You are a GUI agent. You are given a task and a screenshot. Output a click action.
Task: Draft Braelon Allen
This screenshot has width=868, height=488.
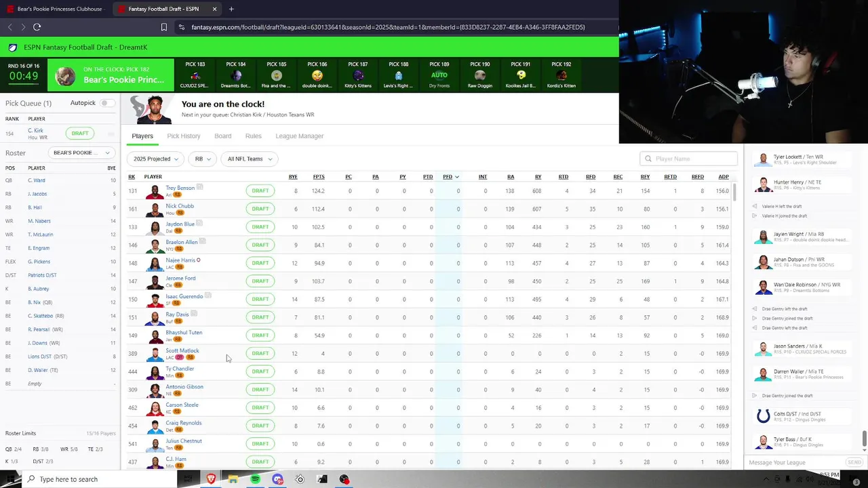260,245
